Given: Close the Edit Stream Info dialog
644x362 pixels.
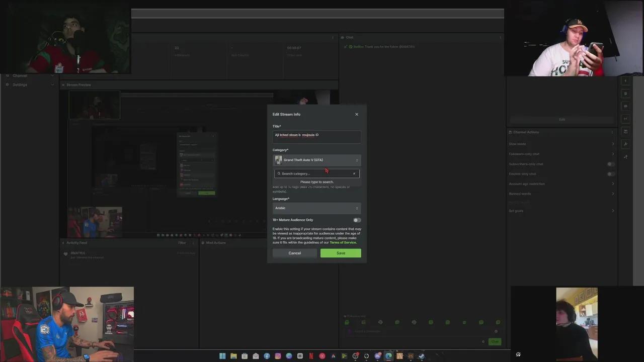Looking at the screenshot, I should click(x=357, y=114).
